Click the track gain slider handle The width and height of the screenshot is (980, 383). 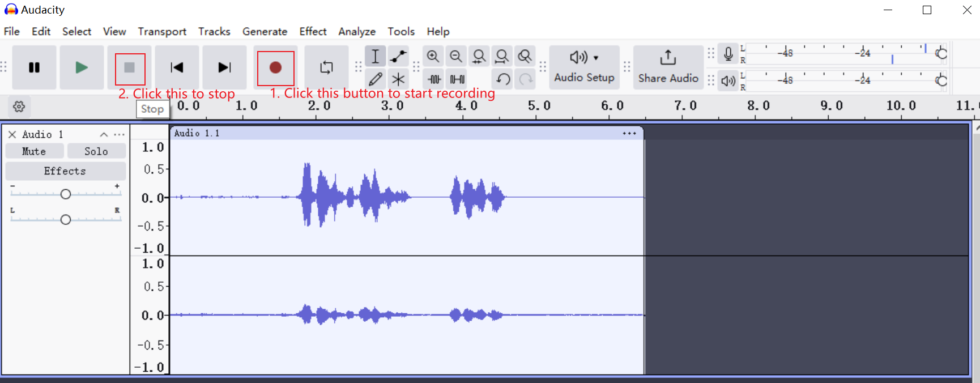(66, 194)
